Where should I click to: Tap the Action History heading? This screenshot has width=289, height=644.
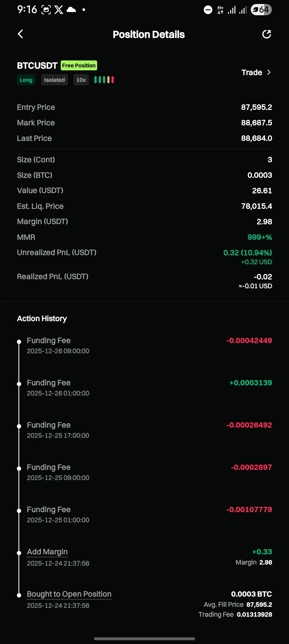click(42, 319)
